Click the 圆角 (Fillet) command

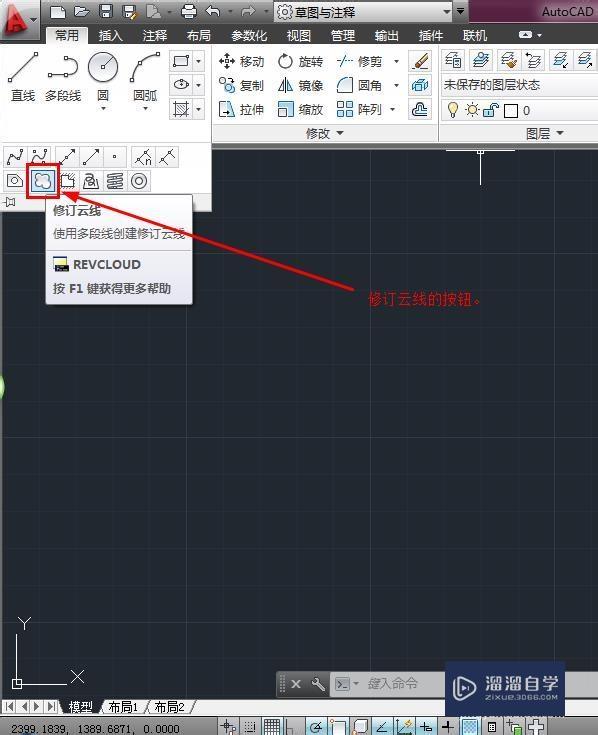(x=359, y=85)
